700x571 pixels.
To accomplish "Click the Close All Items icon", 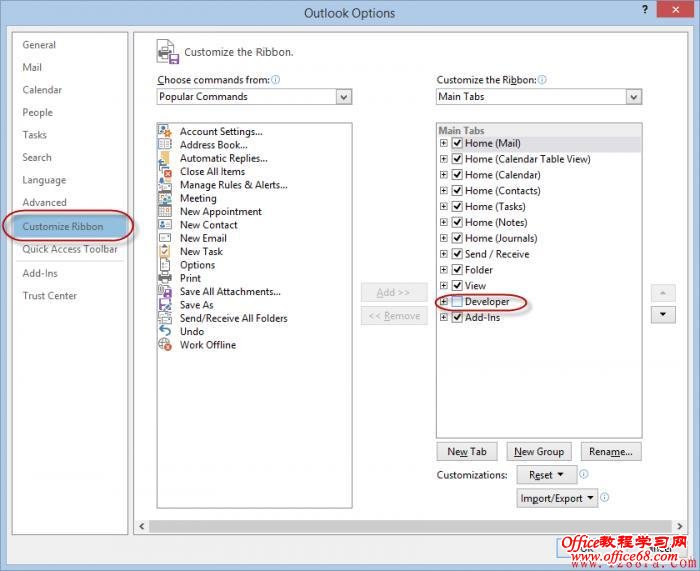I will (x=165, y=171).
